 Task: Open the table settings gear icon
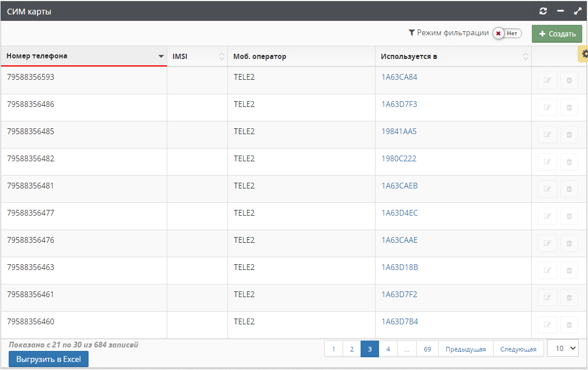tap(584, 54)
